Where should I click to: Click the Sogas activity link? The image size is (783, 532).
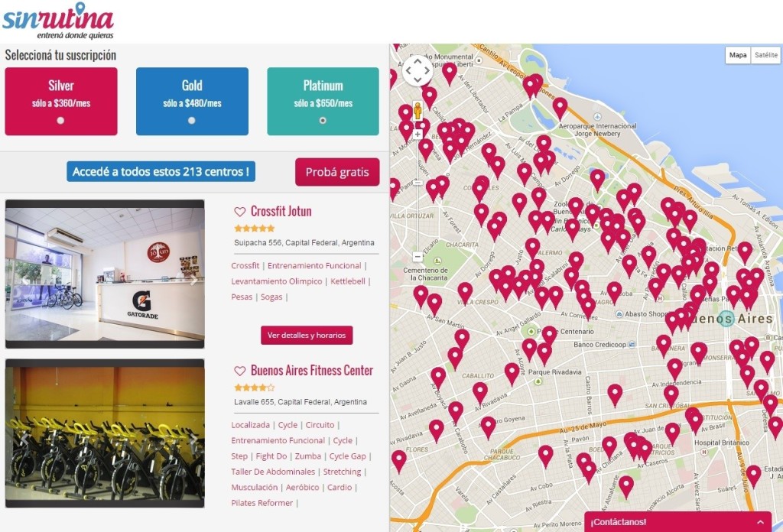[x=271, y=297]
